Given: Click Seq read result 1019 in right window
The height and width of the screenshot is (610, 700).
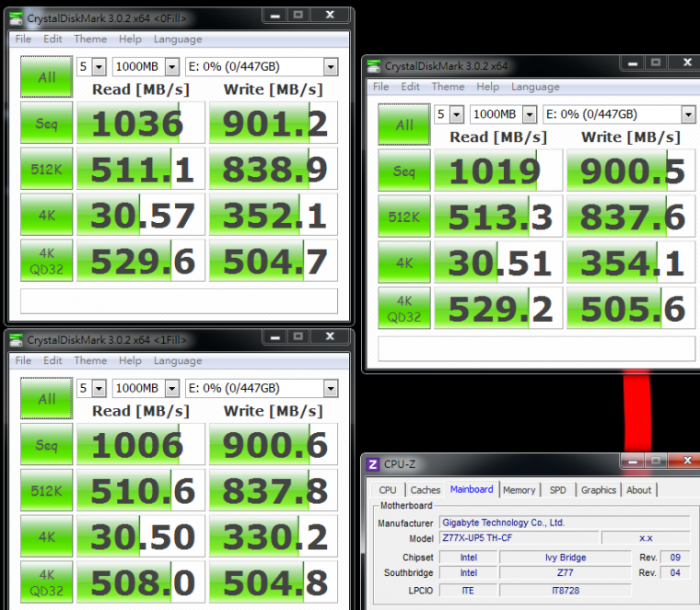Looking at the screenshot, I should [x=498, y=170].
